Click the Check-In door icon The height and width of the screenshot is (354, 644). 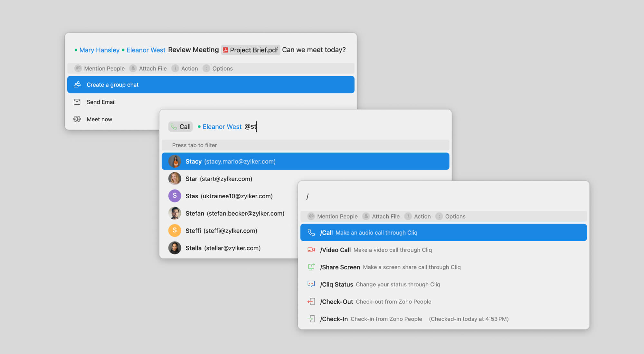click(x=311, y=319)
